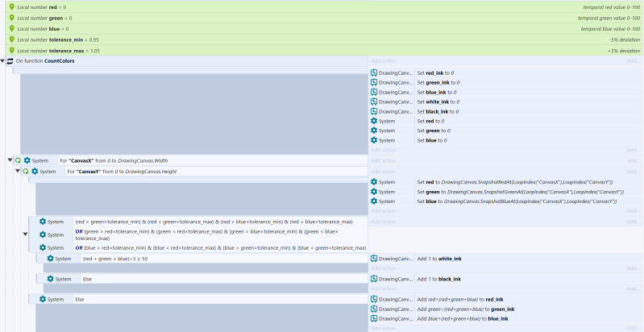
Task: Click the DrawingCanvas icon for Add to blue_ink
Action: tap(374, 318)
